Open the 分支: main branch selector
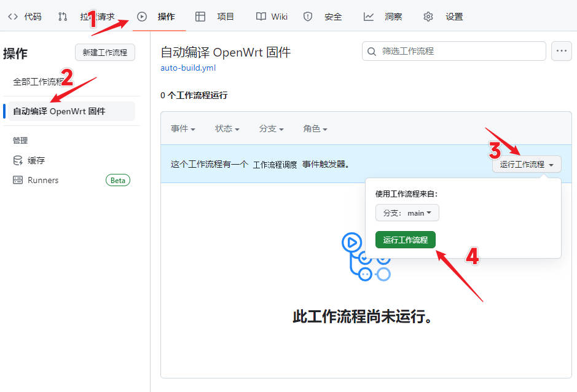This screenshot has height=392, width=577. click(x=407, y=213)
